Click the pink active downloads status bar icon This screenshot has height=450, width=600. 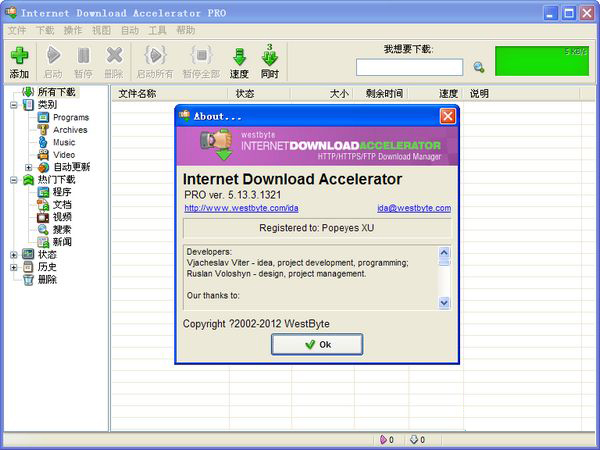click(x=383, y=440)
